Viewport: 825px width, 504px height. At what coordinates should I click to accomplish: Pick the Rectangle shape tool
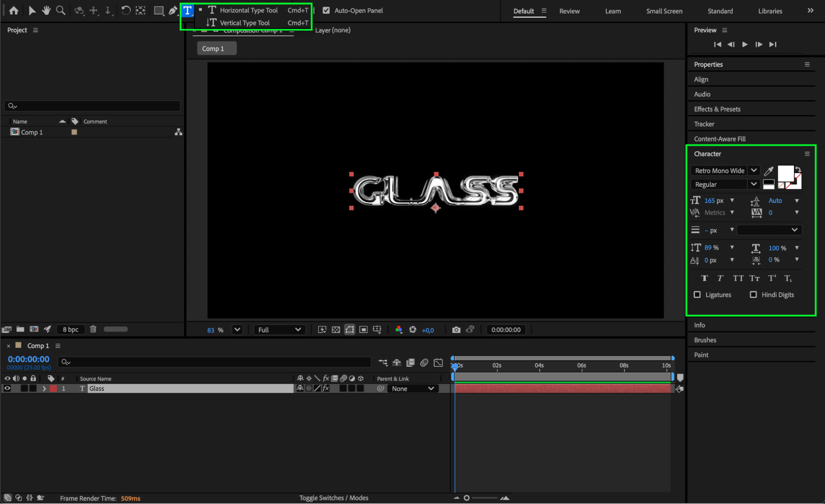tap(158, 10)
